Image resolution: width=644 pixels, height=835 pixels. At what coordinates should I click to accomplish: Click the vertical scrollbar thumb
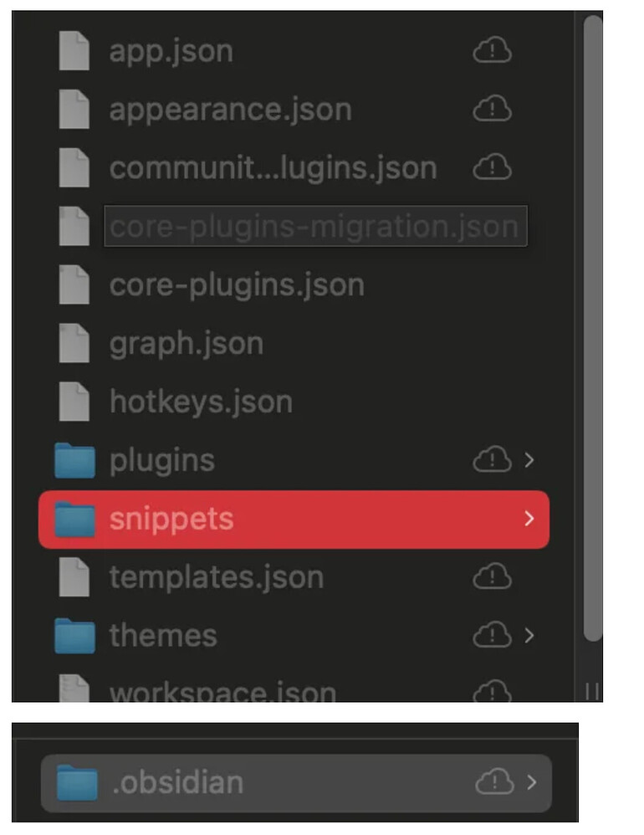pyautogui.click(x=593, y=327)
